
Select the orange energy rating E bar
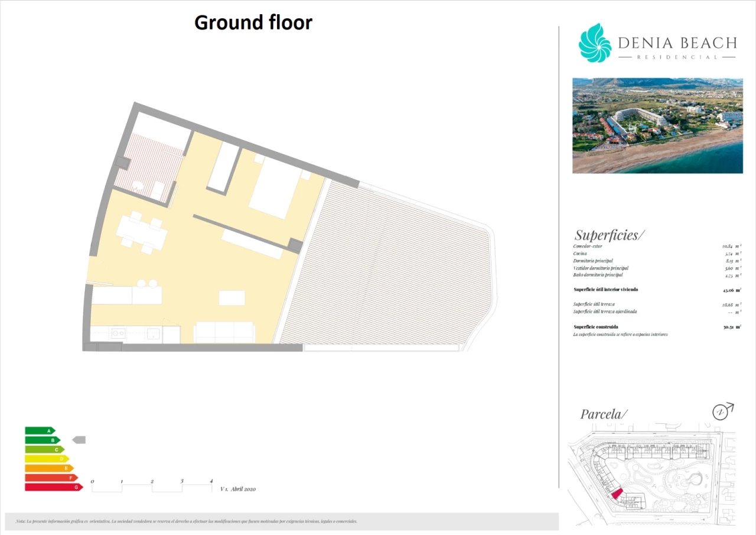50,468
